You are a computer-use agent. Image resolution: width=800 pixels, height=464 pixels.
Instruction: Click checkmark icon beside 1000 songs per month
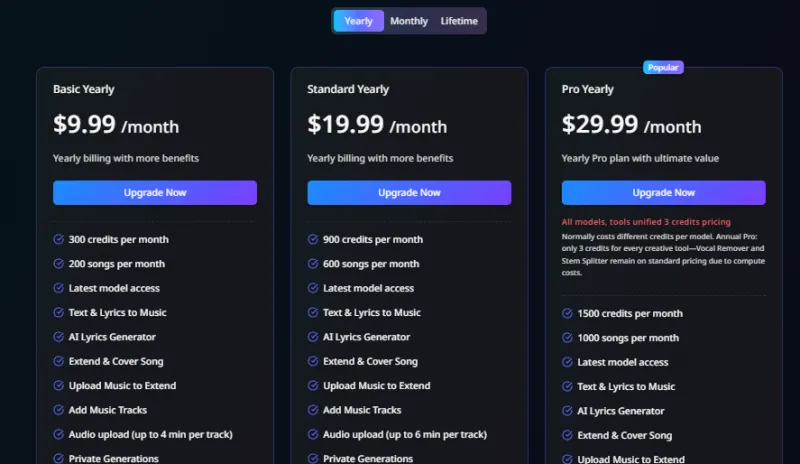click(x=567, y=338)
